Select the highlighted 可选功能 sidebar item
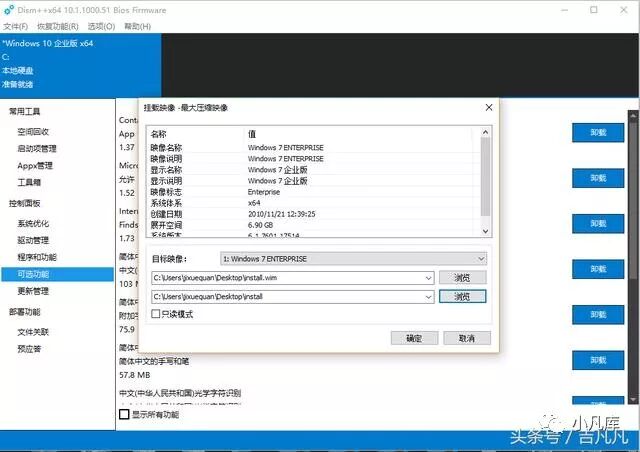Image resolution: width=640 pixels, height=452 pixels. coord(58,274)
